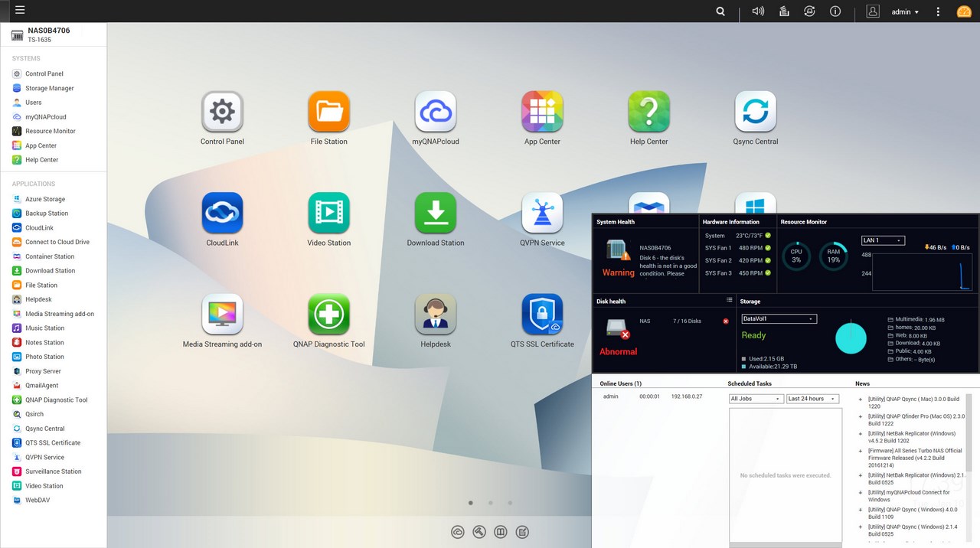Toggle the dashboard gauge icon

click(x=964, y=11)
